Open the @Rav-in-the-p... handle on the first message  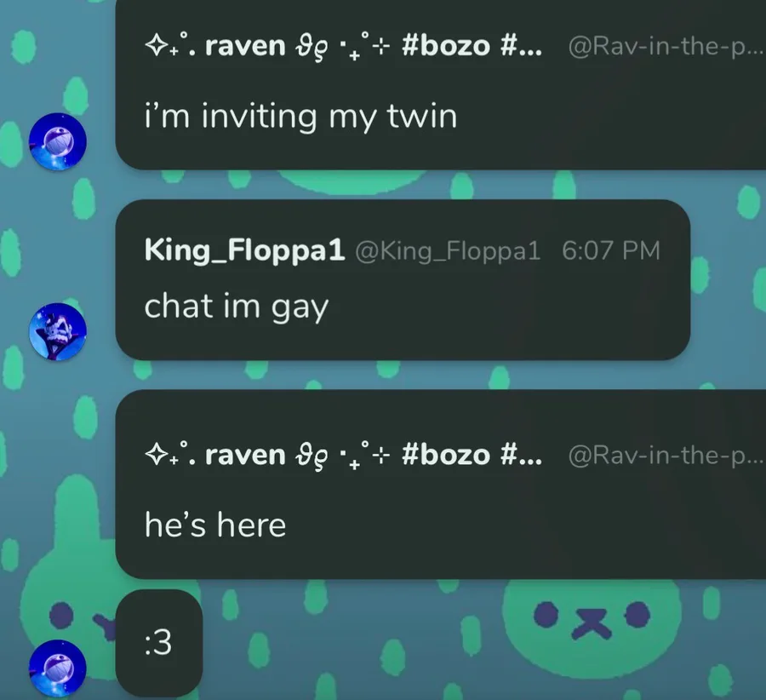(666, 47)
